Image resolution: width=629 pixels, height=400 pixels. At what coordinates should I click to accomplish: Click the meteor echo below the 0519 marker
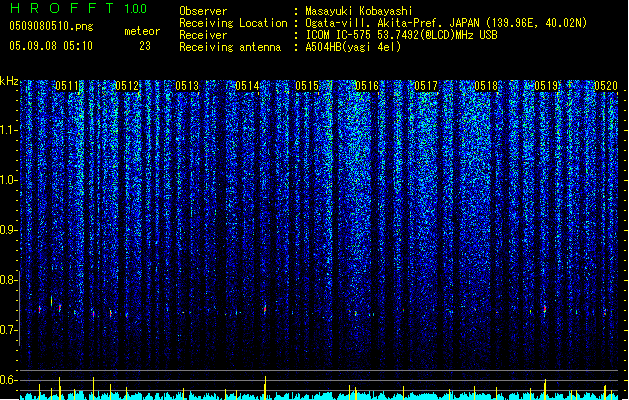click(x=545, y=310)
